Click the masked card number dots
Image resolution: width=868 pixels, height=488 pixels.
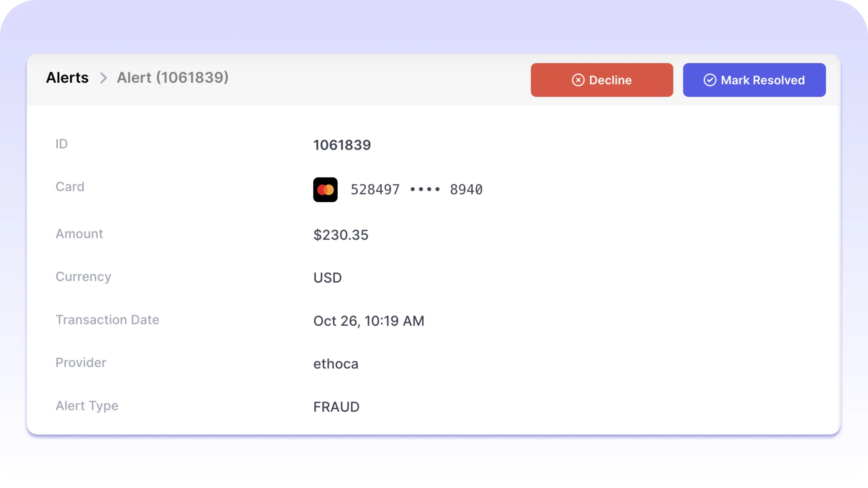(425, 189)
